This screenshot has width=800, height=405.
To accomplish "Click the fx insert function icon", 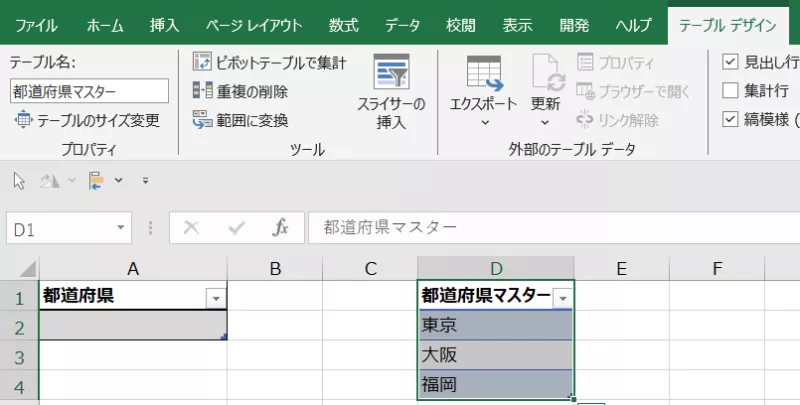I will (281, 228).
